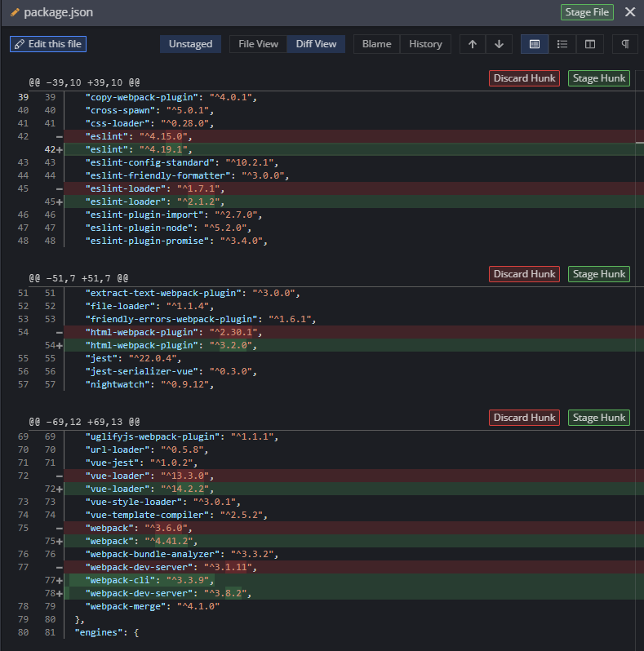Viewport: 644px width, 651px height.
Task: Switch to inline list view icon
Action: point(562,44)
